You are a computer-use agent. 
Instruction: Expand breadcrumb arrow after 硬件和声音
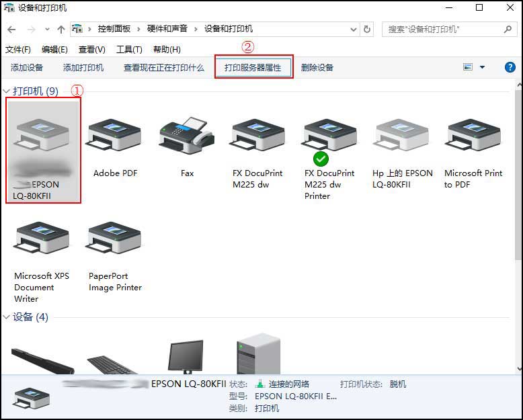click(196, 30)
